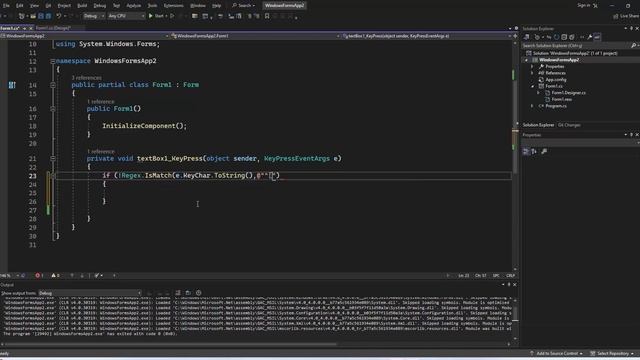Click Select Repository in status bar
Screen dimensions: 640x360
(x=612, y=353)
